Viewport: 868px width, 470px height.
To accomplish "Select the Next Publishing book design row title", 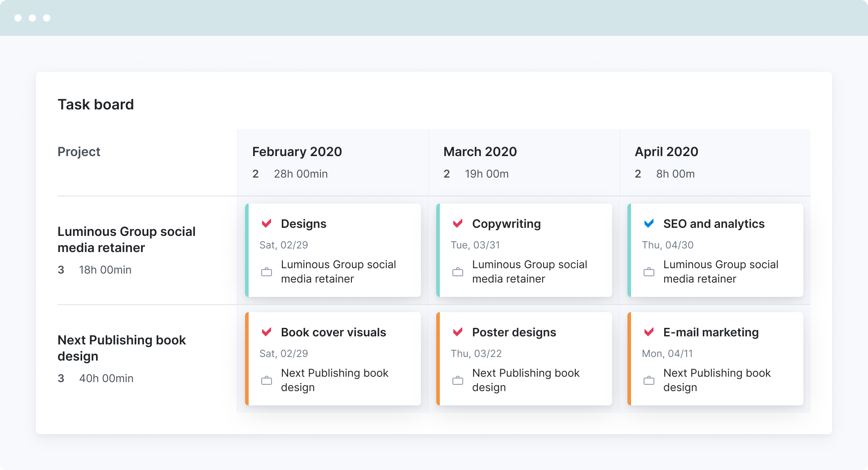I will point(122,348).
